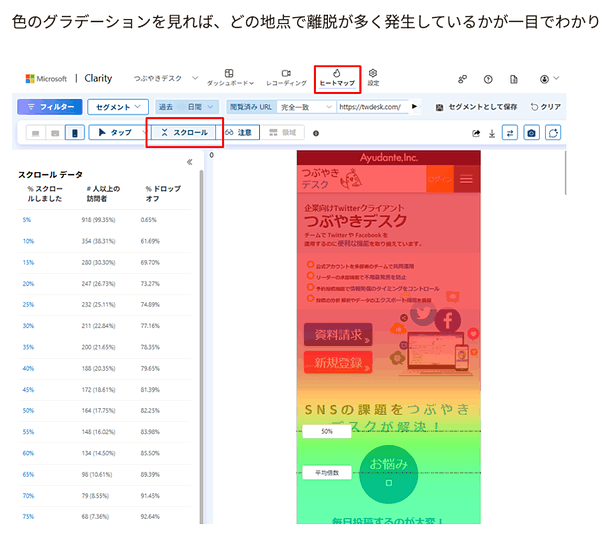Image resolution: width=600 pixels, height=556 pixels.
Task: Click the 10% scroll depth row
Action: (104, 241)
